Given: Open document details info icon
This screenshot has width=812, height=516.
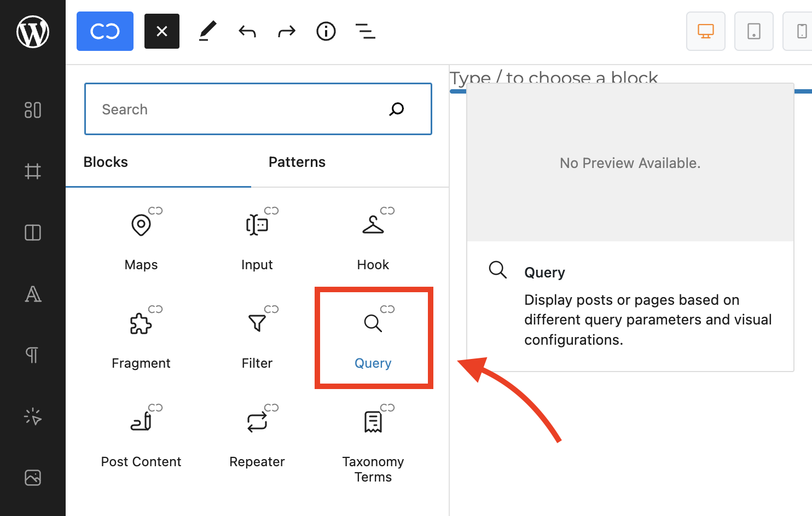Looking at the screenshot, I should pos(326,31).
